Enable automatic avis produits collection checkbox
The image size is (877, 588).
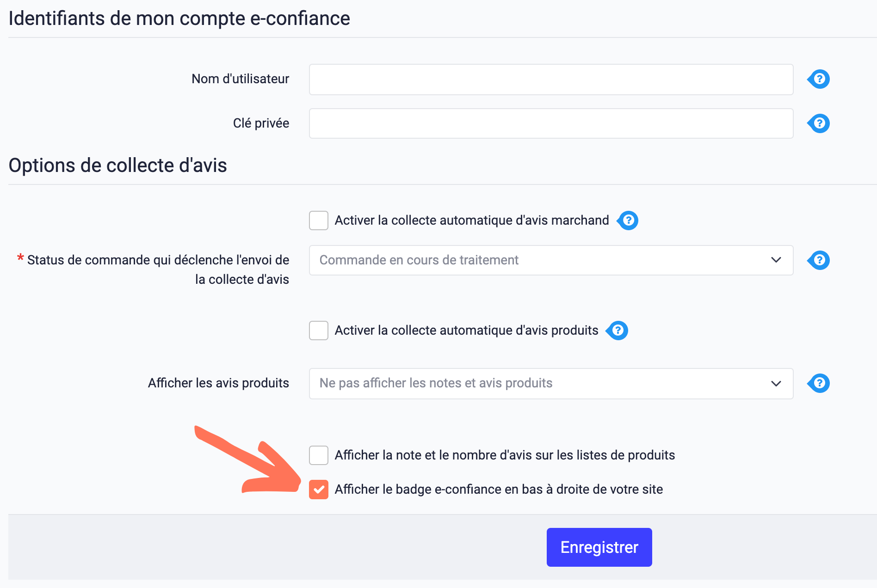(319, 331)
